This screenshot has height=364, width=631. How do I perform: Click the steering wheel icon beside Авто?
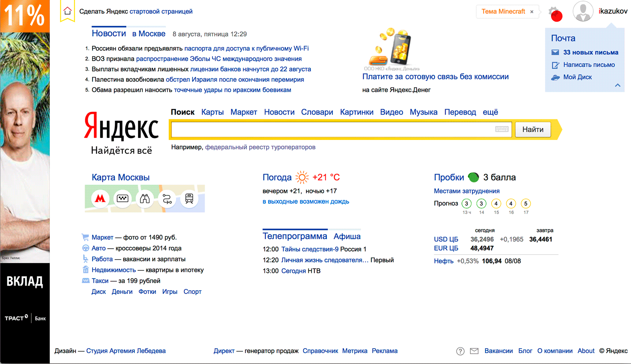point(86,248)
